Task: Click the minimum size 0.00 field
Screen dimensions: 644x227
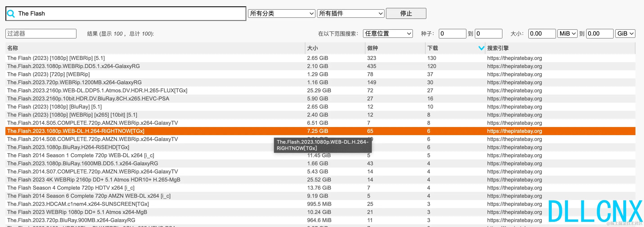Action: 542,34
